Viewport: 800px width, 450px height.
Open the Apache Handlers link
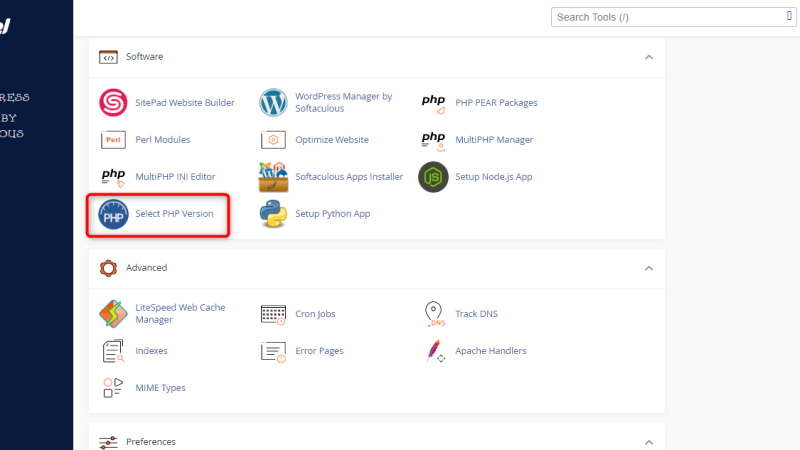(490, 351)
